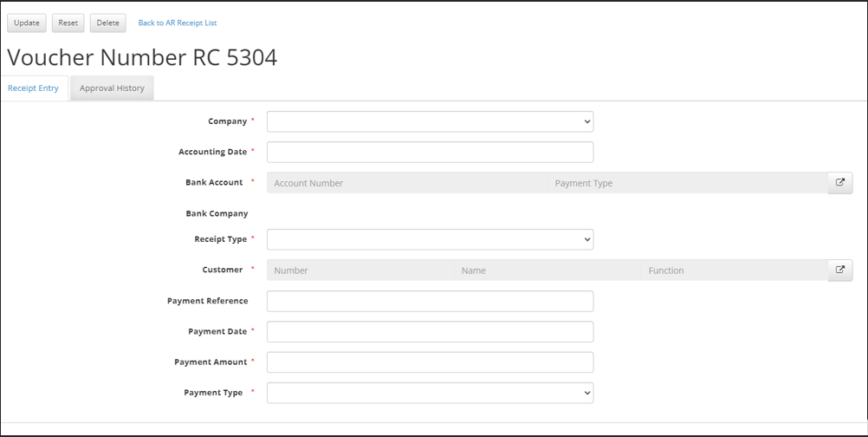Viewport: 868px width, 437px height.
Task: Focus the Payment Reference field
Action: 430,301
